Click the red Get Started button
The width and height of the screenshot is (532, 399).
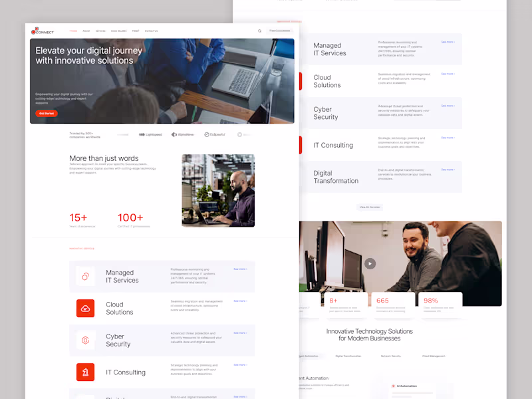(x=47, y=114)
